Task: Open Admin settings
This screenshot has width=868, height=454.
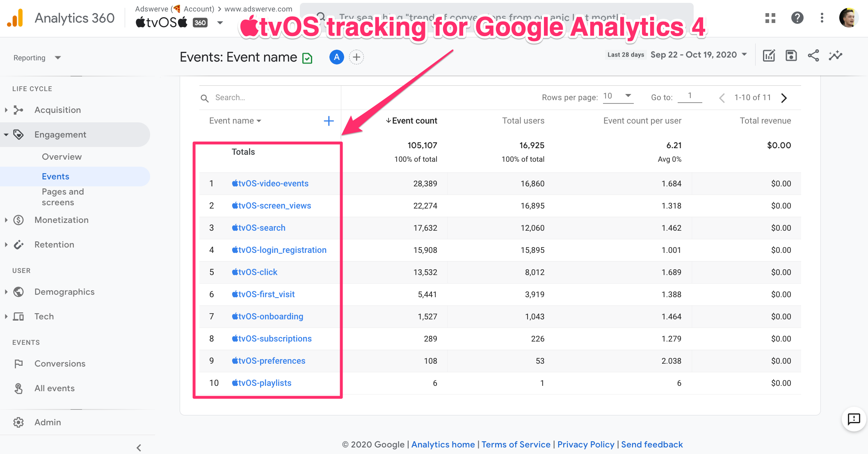Action: pos(48,422)
